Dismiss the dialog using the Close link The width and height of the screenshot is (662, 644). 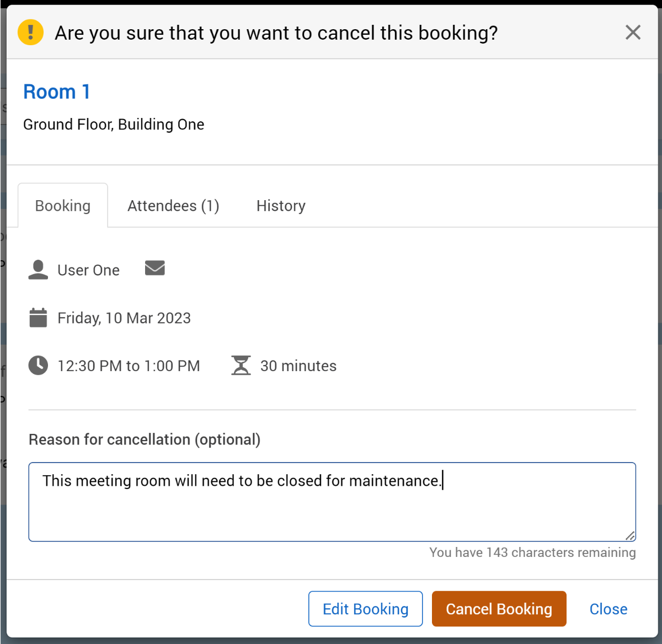click(x=608, y=609)
